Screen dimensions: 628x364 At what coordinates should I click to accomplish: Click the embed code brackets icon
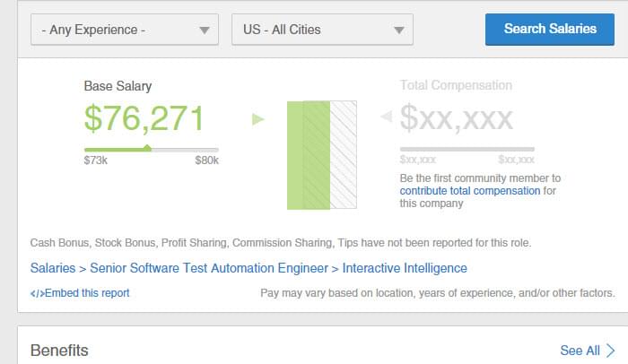pyautogui.click(x=38, y=293)
